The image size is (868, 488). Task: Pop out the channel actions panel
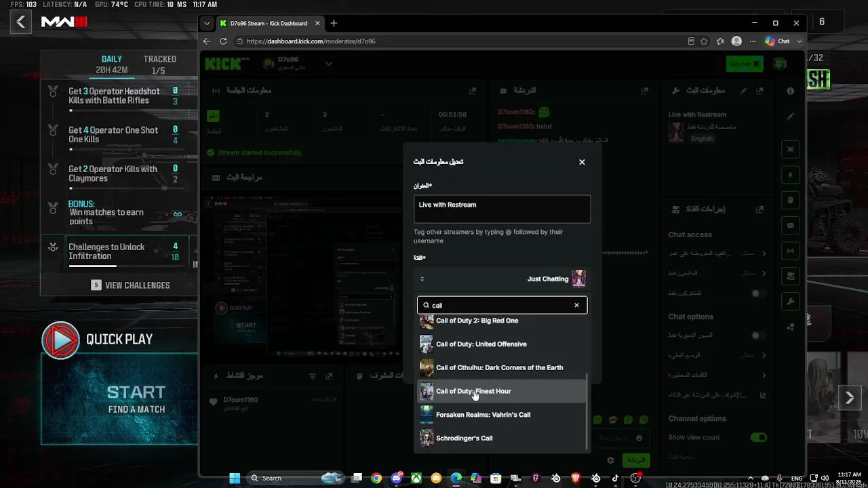pos(760,209)
